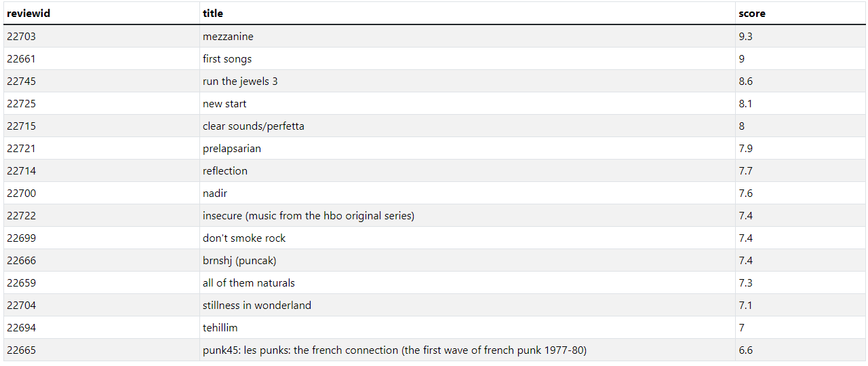Image resolution: width=868 pixels, height=366 pixels.
Task: Click the clear sounds/perfetta title cell
Action: (x=467, y=126)
